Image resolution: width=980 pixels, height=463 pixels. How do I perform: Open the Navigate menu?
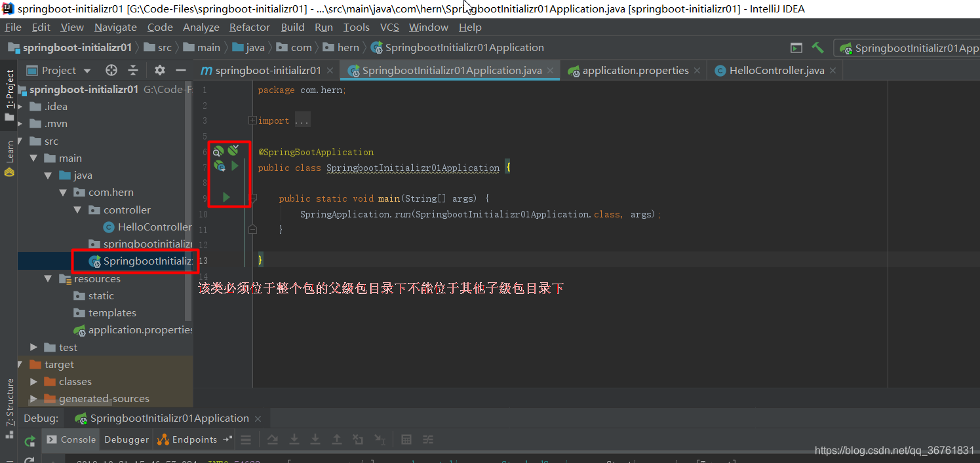[115, 28]
